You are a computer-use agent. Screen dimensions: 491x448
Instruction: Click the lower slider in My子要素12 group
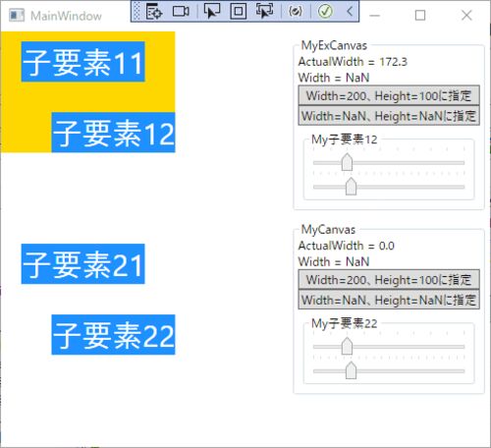coord(389,187)
